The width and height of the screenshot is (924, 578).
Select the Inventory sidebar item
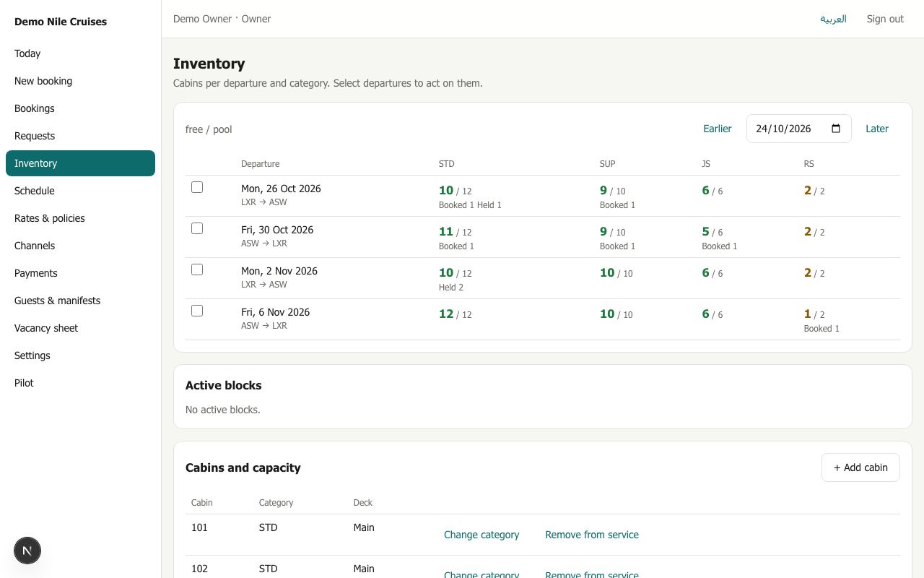click(x=80, y=163)
